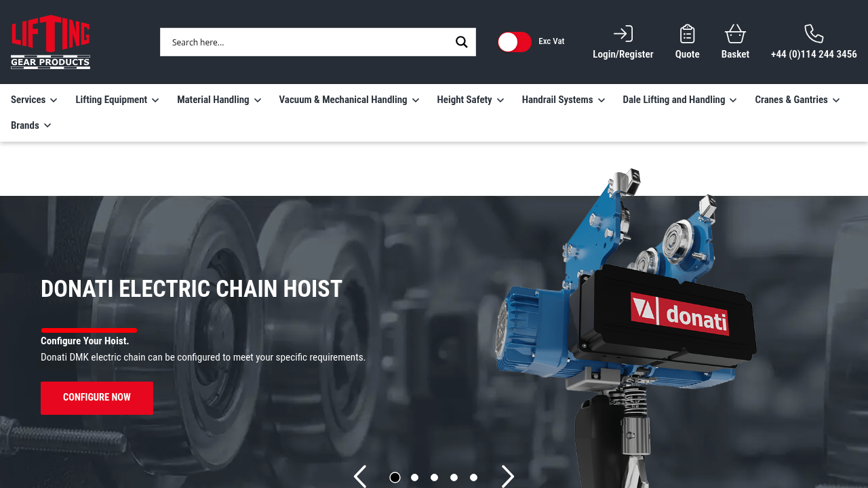Expand the Services chevron
The width and height of the screenshot is (868, 488).
point(54,100)
